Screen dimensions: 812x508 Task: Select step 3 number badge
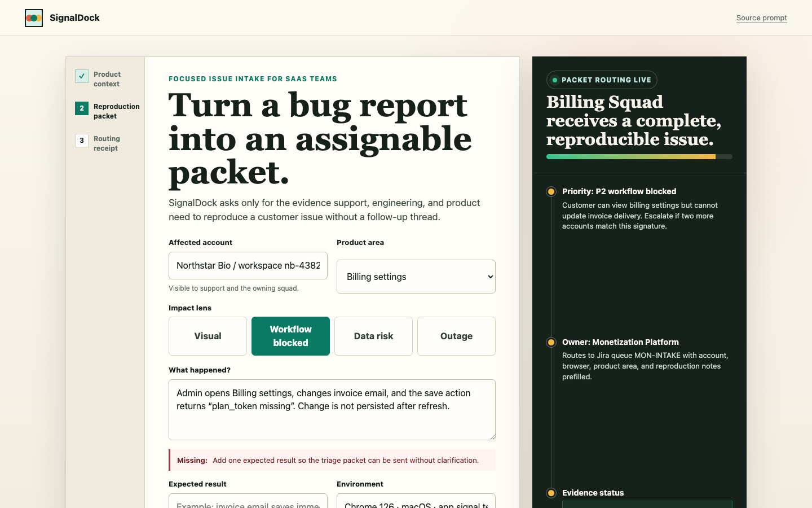pos(82,141)
